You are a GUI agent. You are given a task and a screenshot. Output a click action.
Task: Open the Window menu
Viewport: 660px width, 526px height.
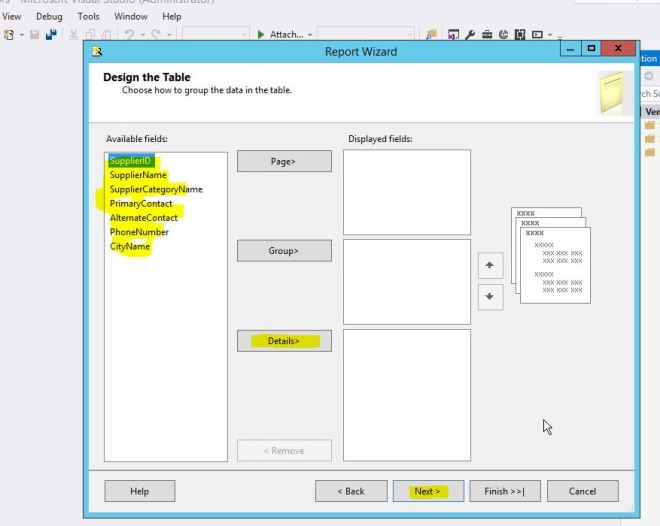click(131, 16)
